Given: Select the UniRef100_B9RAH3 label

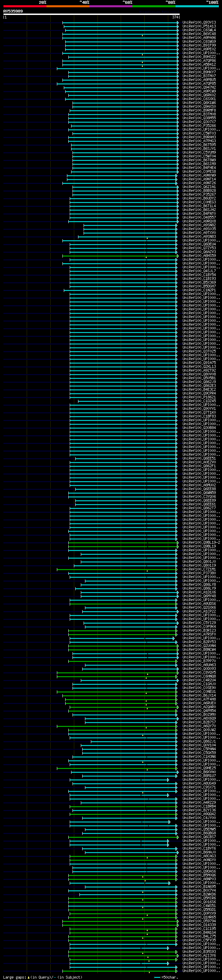Looking at the screenshot, I should click(199, 137).
